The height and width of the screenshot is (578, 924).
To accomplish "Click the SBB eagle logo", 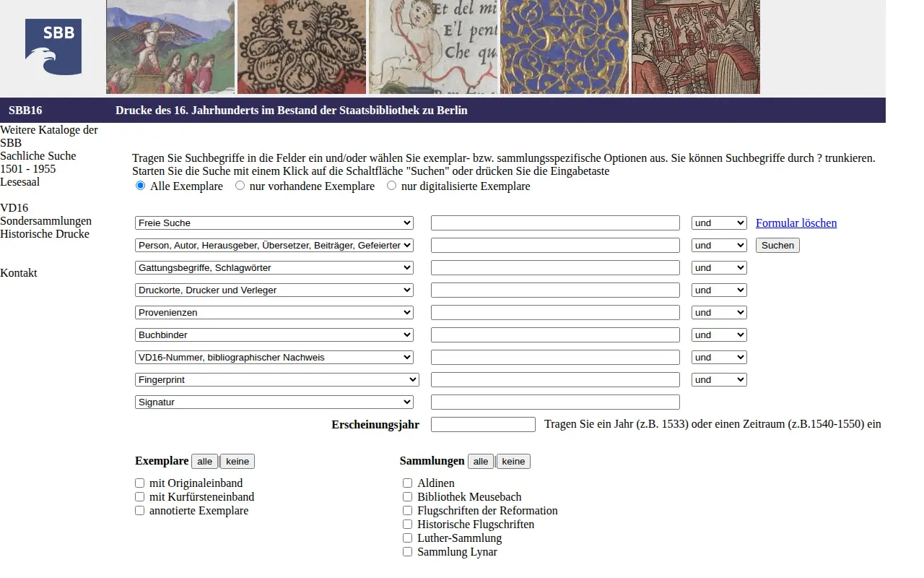I will pyautogui.click(x=53, y=47).
